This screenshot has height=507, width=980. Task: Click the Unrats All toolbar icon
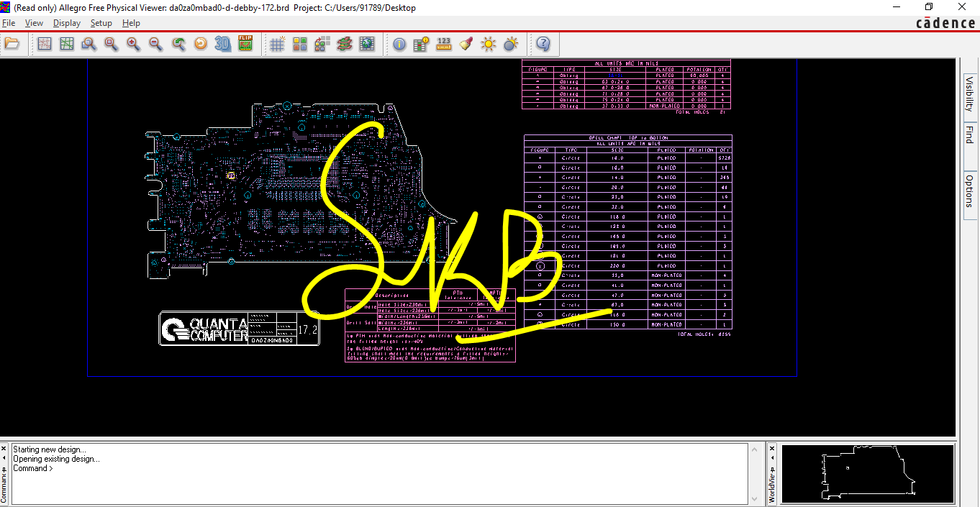(x=45, y=44)
